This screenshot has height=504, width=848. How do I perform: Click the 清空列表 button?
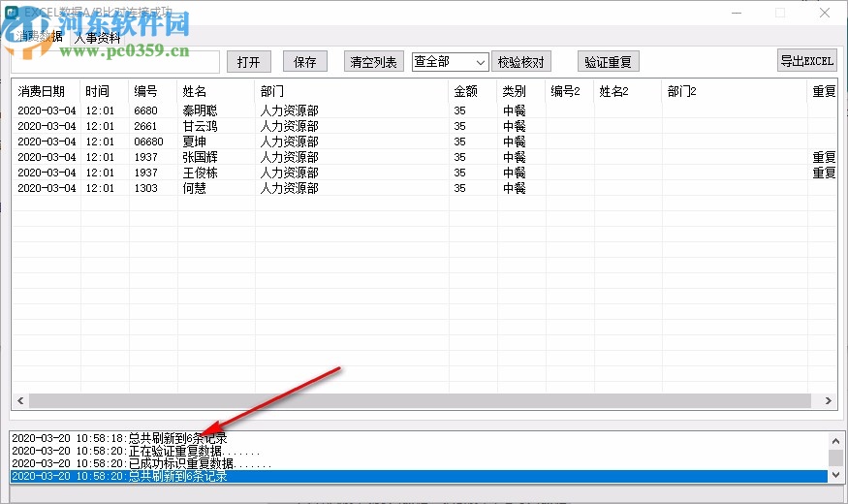374,62
